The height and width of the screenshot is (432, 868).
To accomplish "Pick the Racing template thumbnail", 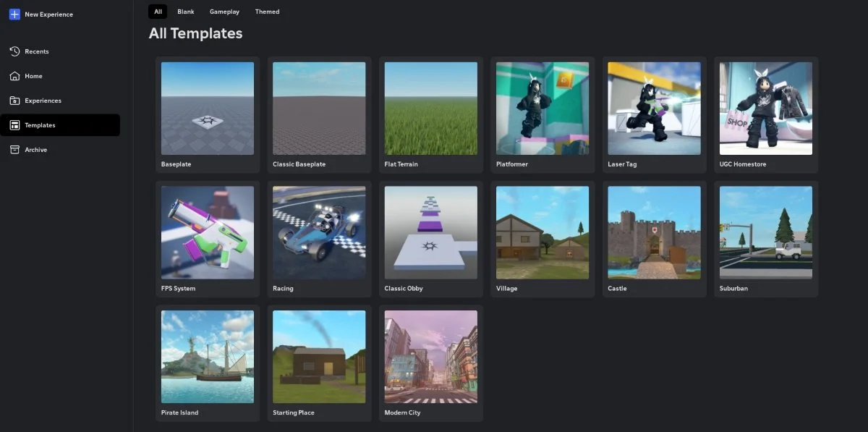I will (319, 233).
